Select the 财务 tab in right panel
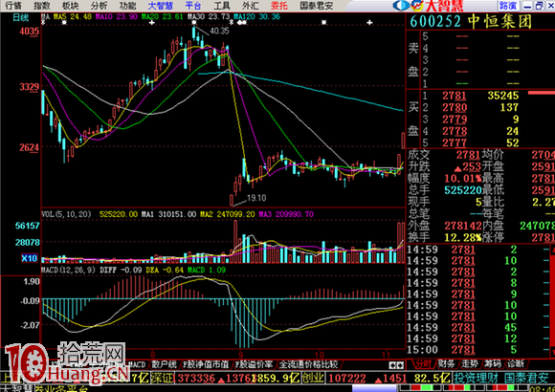This screenshot has height=392, width=555. click(x=446, y=363)
